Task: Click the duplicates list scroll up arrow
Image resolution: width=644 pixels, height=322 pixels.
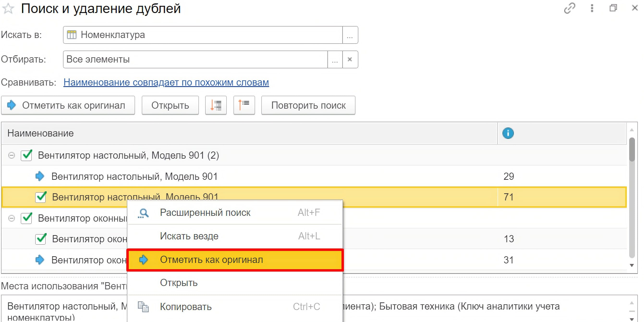Action: (632, 130)
